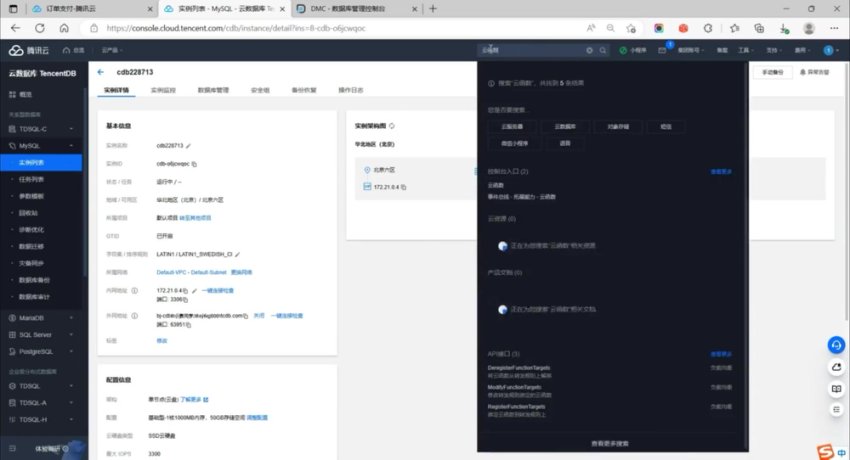
Task: Click the modify tags link
Action: coord(162,341)
